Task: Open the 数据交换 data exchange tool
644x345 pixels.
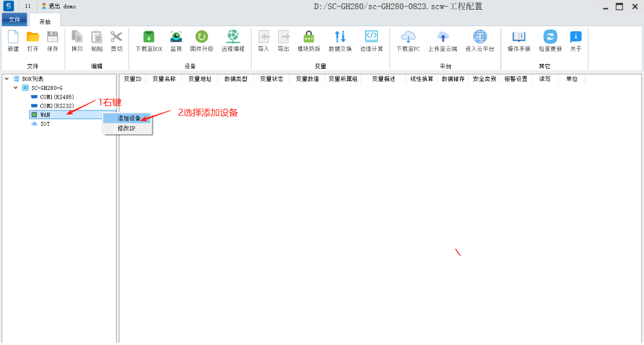Action: pos(340,38)
